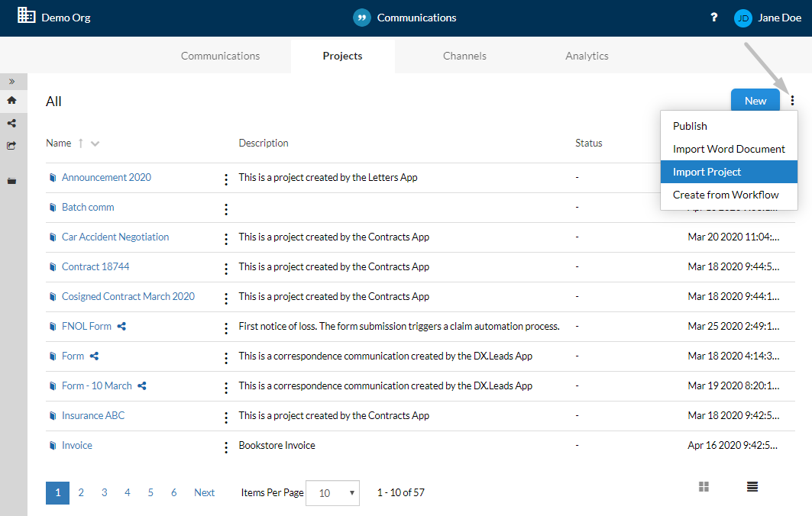Click share icon next to FNOL Form
Viewport: 812px width, 516px height.
pos(121,326)
